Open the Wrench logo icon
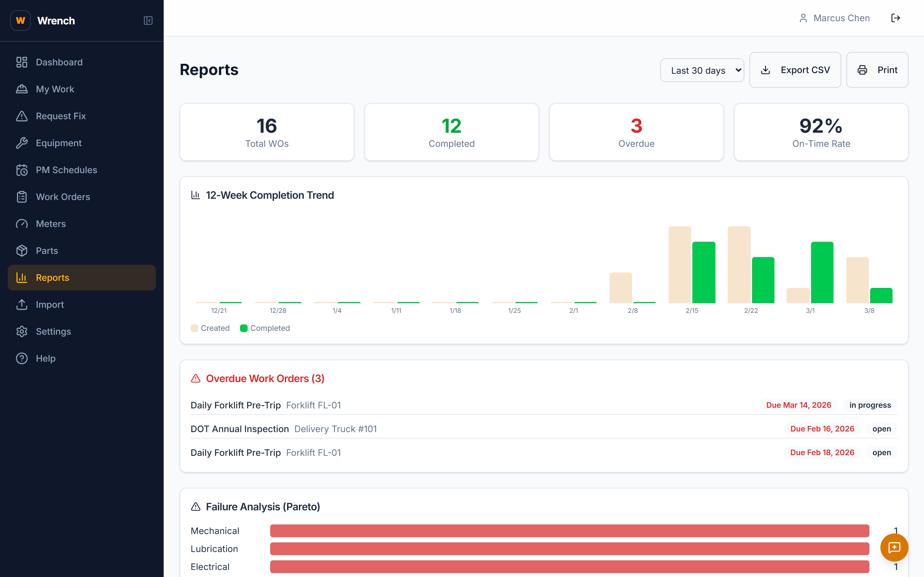Viewport: 924px width, 577px height. point(20,20)
